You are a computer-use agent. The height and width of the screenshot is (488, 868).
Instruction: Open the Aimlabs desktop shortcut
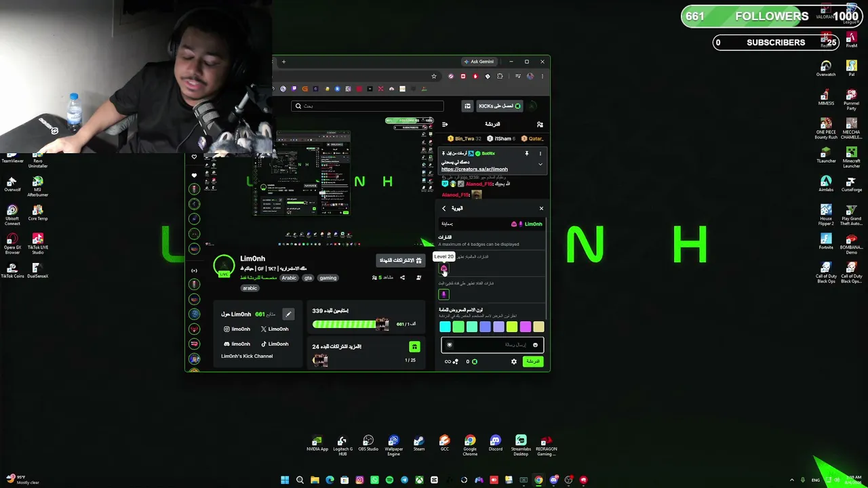[x=826, y=184]
